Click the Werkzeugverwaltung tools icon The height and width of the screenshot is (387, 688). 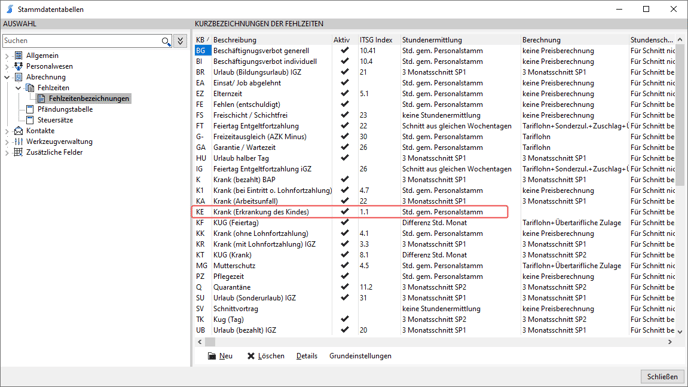tap(18, 141)
